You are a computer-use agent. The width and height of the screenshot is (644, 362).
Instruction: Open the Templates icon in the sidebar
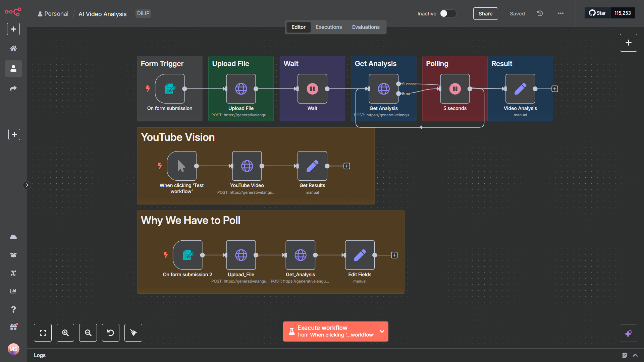(x=13, y=255)
